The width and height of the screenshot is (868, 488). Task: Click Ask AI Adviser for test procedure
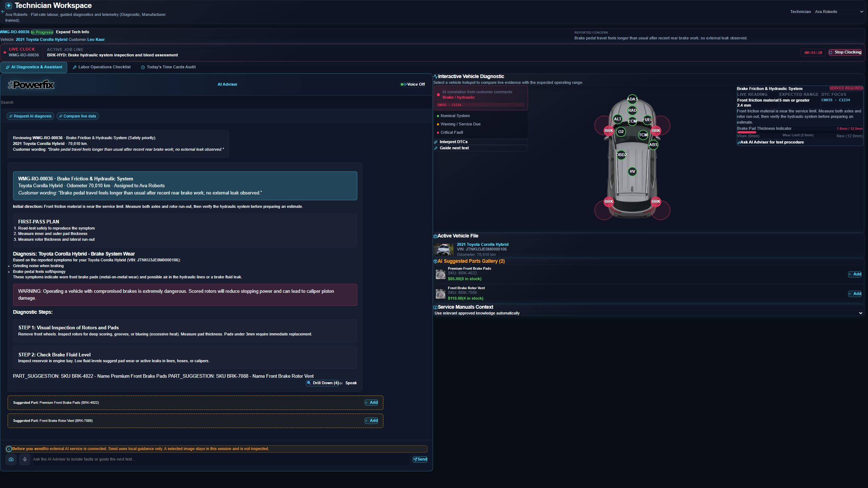pos(770,142)
